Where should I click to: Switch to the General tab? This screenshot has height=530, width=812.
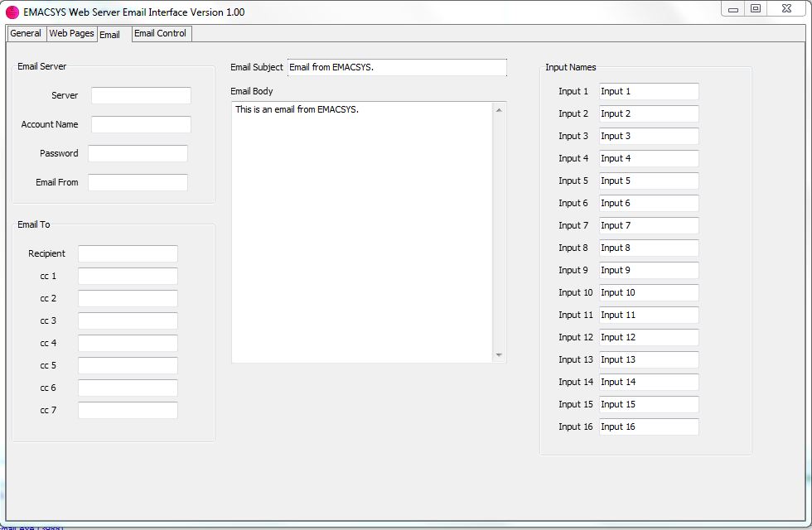point(26,33)
